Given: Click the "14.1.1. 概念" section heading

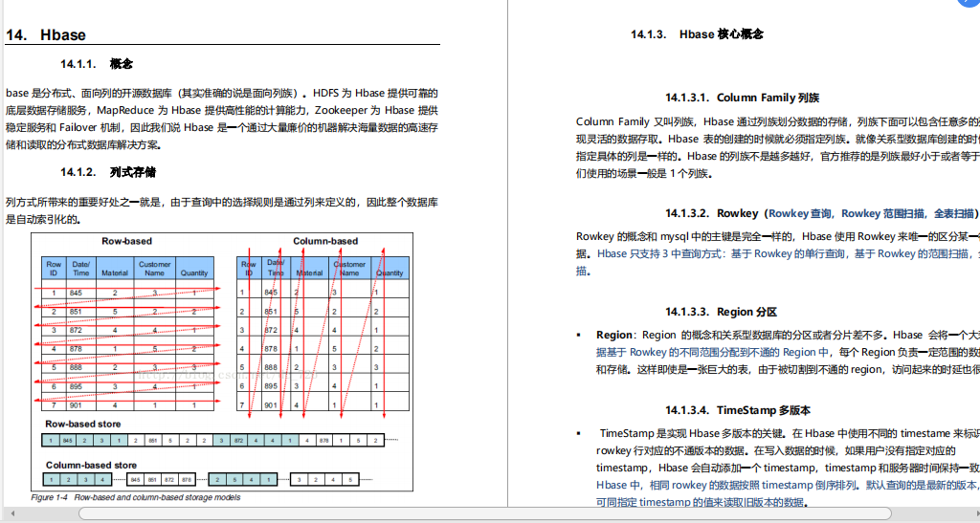Looking at the screenshot, I should click(x=97, y=64).
